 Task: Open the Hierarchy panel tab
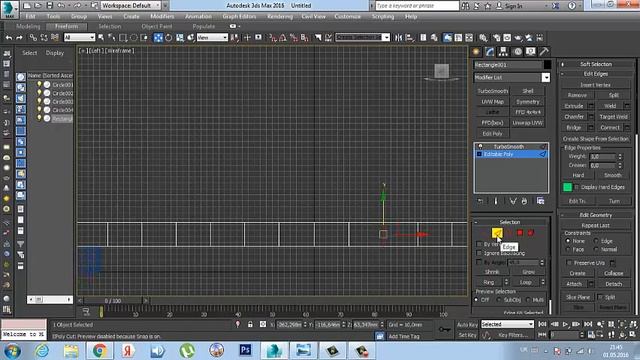pos(503,52)
